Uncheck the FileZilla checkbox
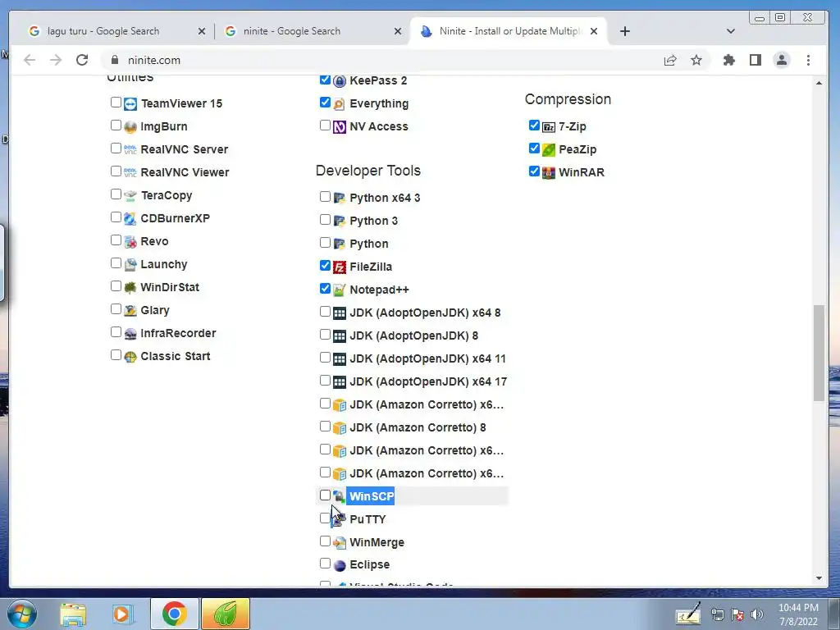Screen dimensions: 840x630 (x=325, y=265)
